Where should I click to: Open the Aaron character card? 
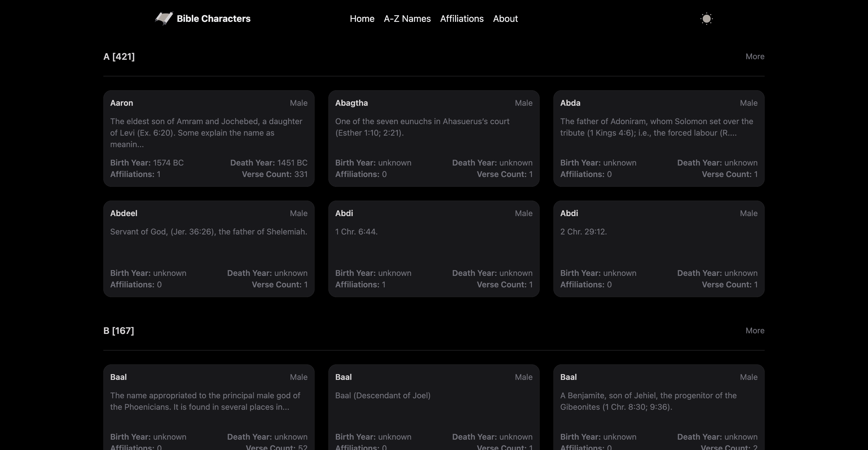coord(209,138)
